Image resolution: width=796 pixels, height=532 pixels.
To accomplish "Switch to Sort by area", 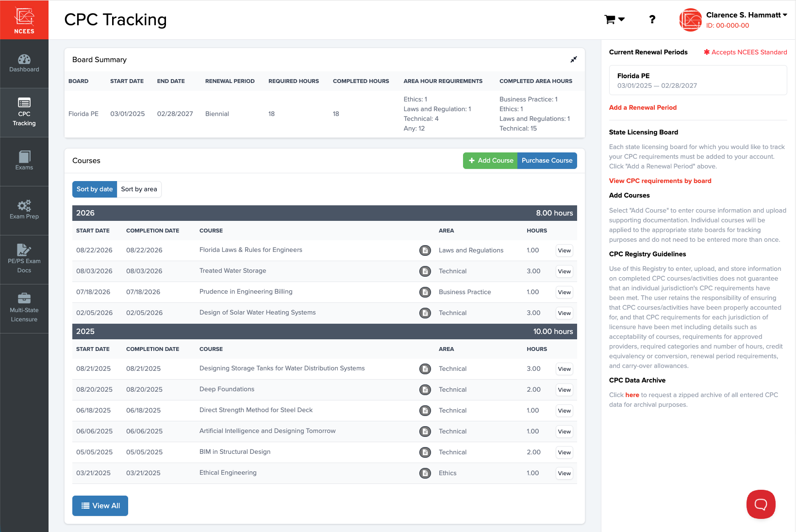I will click(139, 189).
